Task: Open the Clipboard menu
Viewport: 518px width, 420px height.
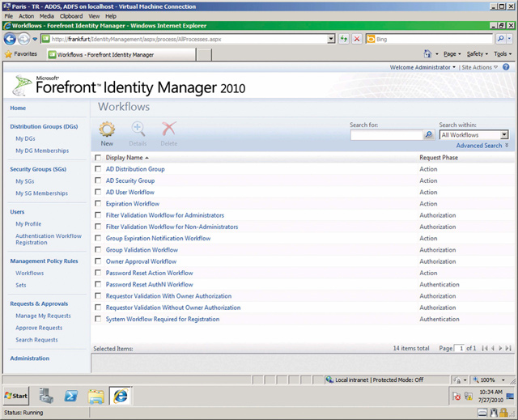Action: click(71, 16)
